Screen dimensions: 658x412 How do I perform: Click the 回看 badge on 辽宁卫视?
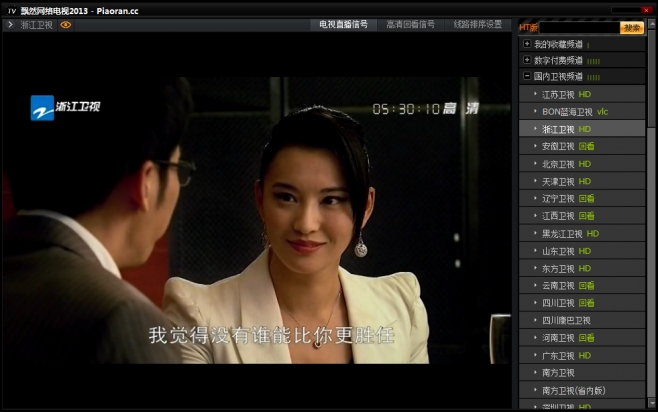click(x=587, y=198)
